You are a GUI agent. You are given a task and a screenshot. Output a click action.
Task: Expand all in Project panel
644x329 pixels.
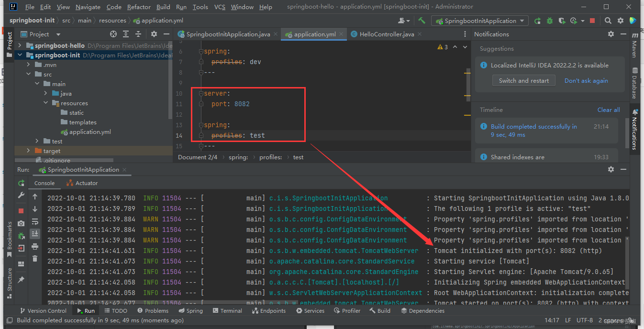coord(127,34)
